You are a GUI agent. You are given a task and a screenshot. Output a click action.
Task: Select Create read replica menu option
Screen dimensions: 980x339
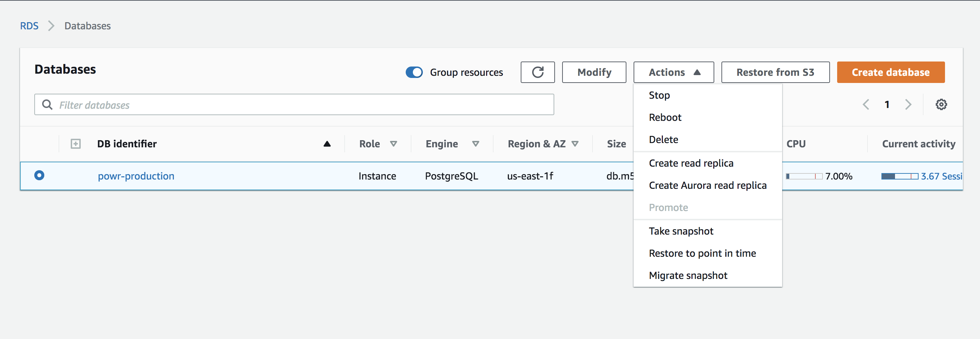tap(691, 163)
